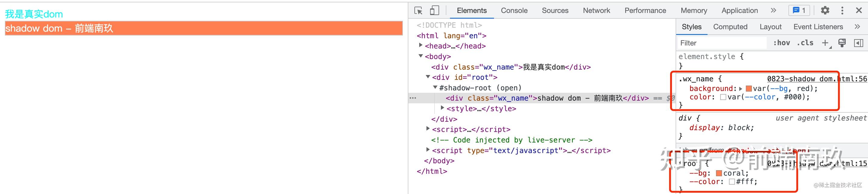Open DevTools settings gear
Viewport: 868px width, 194px height.
(825, 11)
